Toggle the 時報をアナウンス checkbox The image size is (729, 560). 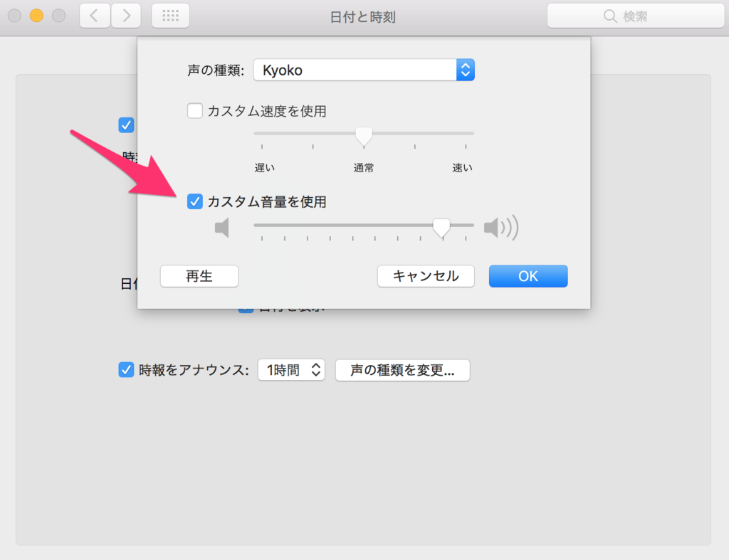[126, 370]
